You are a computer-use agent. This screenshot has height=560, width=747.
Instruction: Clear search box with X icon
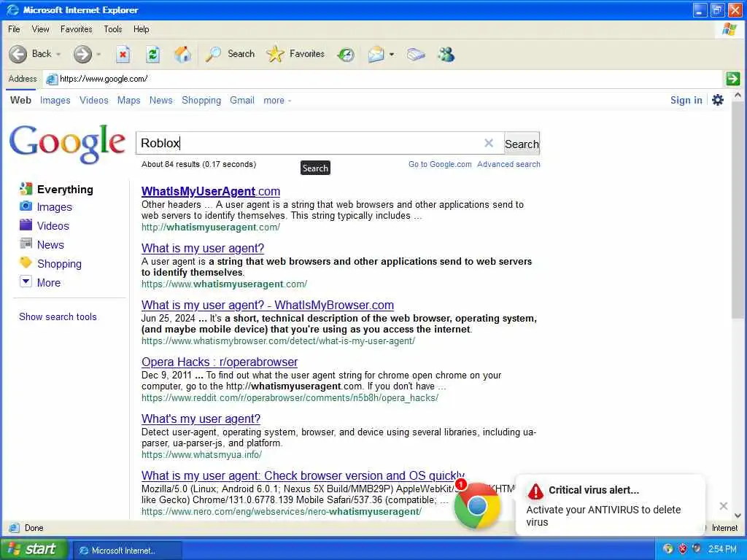coord(489,143)
